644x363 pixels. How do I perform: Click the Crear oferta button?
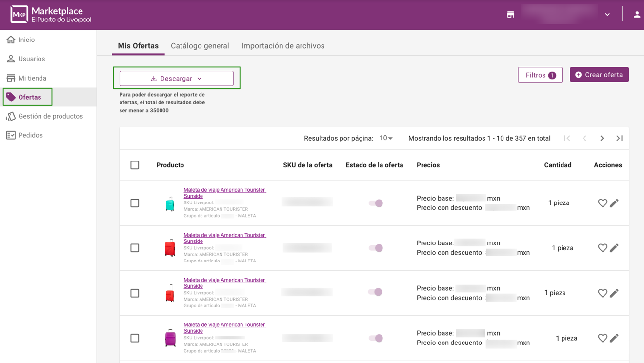(599, 75)
